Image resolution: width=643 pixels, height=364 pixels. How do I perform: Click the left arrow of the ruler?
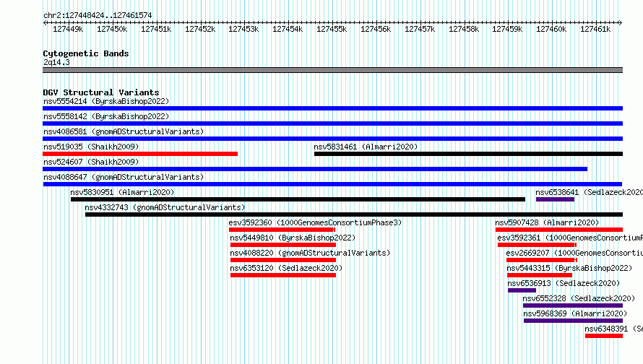(45, 22)
